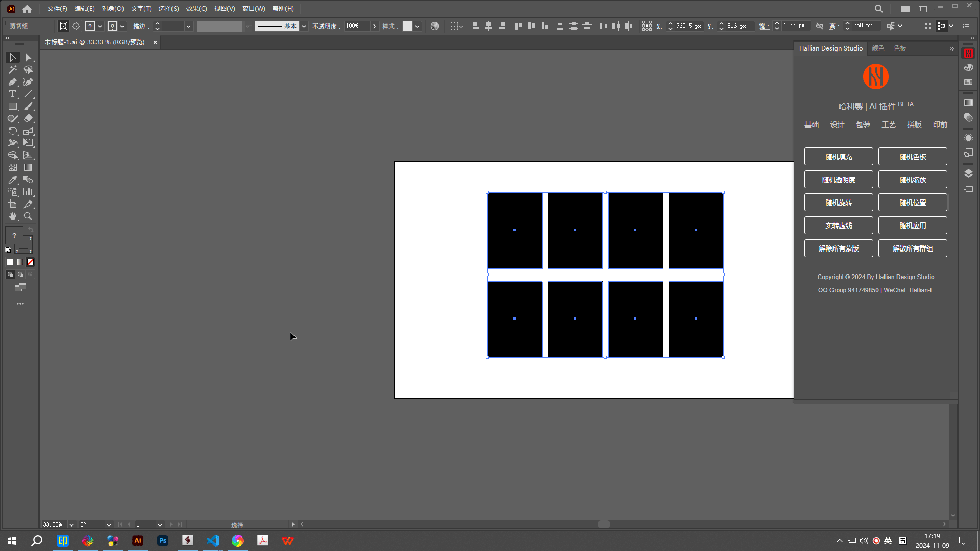980x551 pixels.
Task: Click the 解散所有群组 button
Action: (913, 248)
